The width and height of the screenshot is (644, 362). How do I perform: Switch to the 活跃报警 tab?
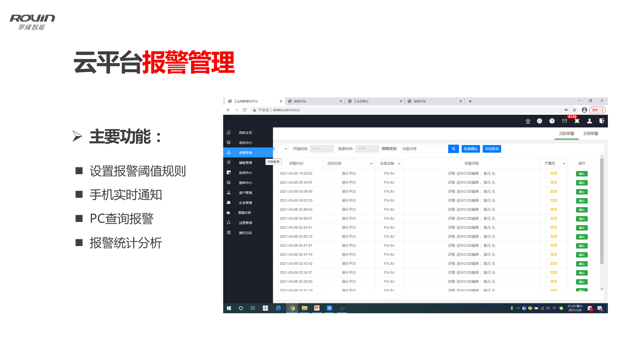pos(566,133)
